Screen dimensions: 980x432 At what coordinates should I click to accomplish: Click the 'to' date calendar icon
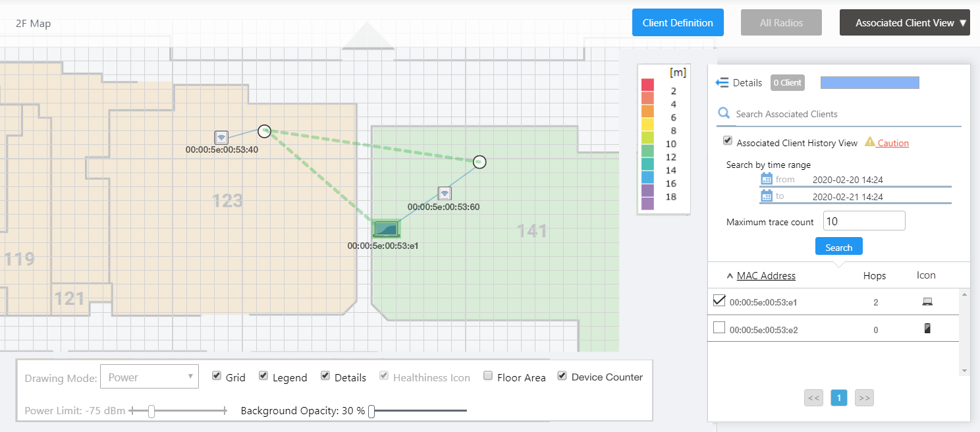point(767,196)
